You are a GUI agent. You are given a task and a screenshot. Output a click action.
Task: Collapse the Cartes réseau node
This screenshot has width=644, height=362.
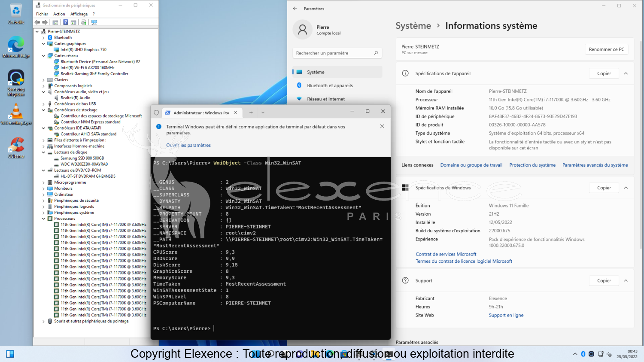coord(43,56)
